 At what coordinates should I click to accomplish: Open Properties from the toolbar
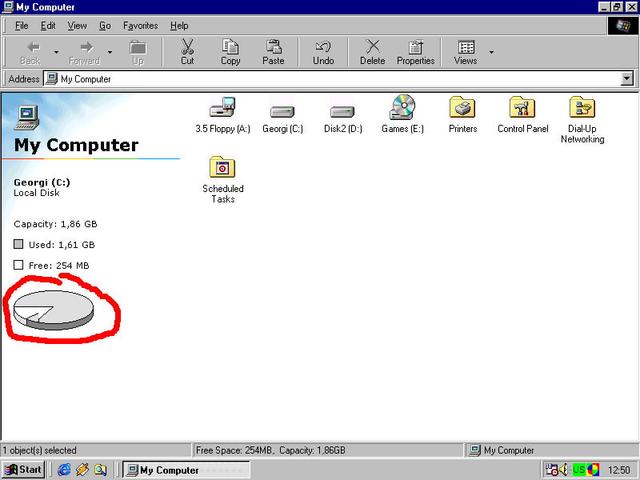[x=416, y=52]
